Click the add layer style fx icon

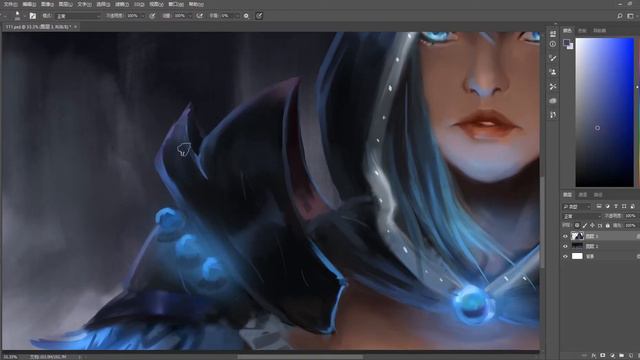tap(593, 356)
